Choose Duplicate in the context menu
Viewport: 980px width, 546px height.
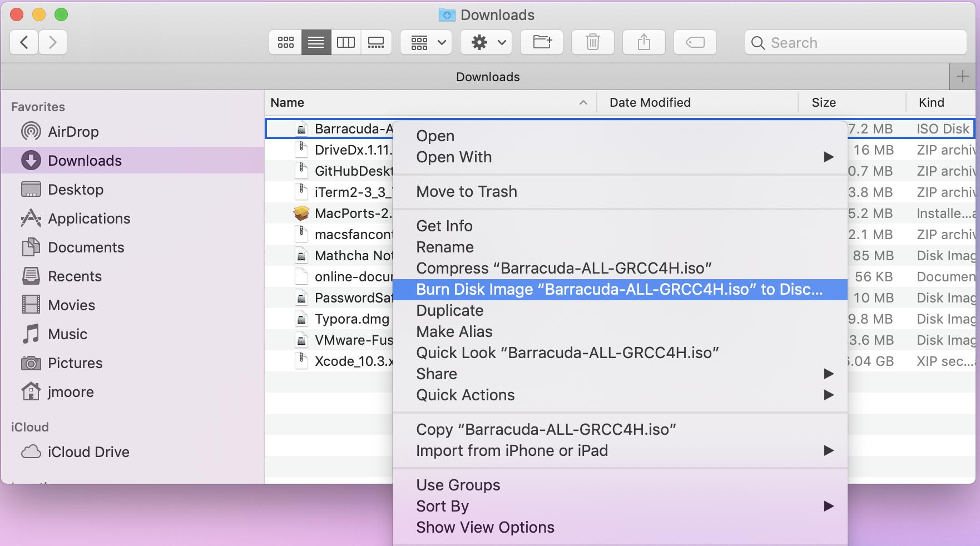(x=620, y=311)
